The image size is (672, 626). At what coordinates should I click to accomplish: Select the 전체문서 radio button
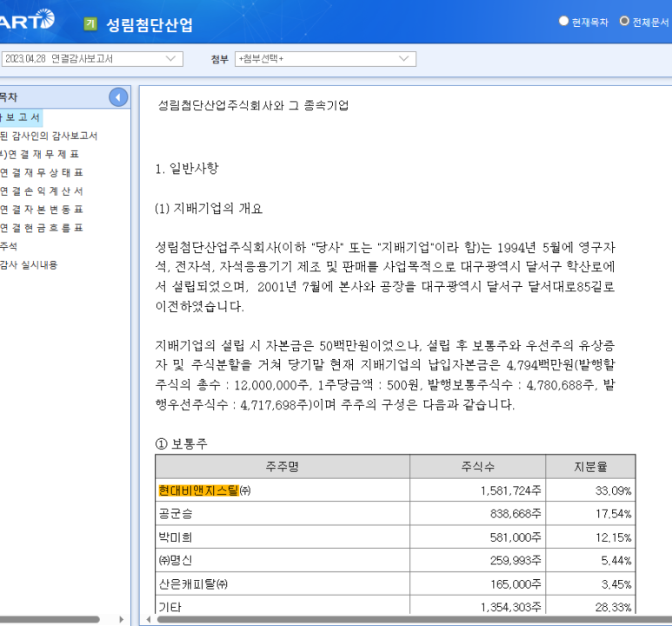click(x=624, y=21)
